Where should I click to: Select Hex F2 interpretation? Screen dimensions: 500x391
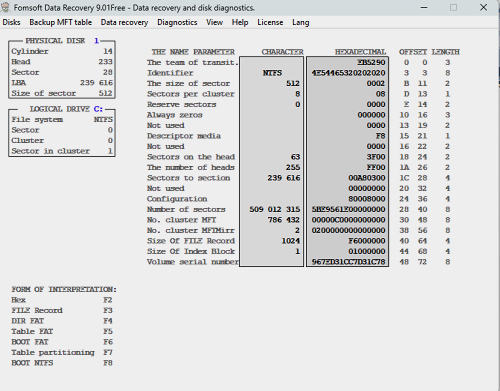tap(62, 300)
